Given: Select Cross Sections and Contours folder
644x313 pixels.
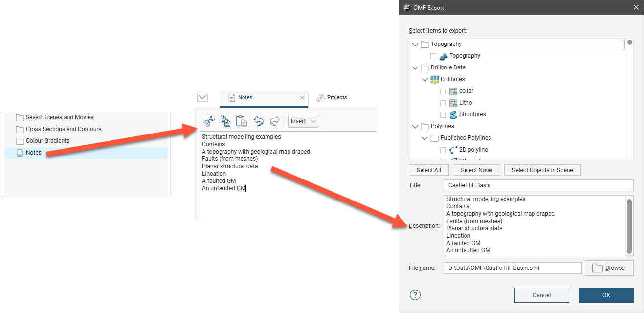Looking at the screenshot, I should (64, 129).
